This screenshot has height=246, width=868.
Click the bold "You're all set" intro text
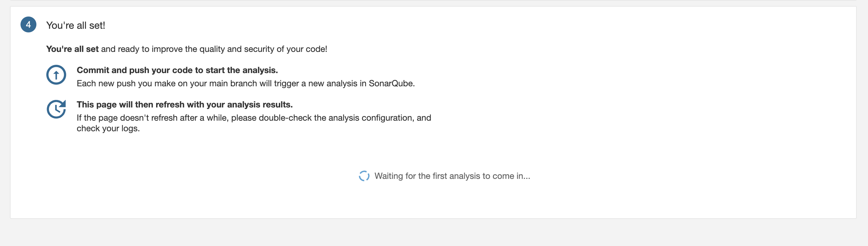(72, 49)
